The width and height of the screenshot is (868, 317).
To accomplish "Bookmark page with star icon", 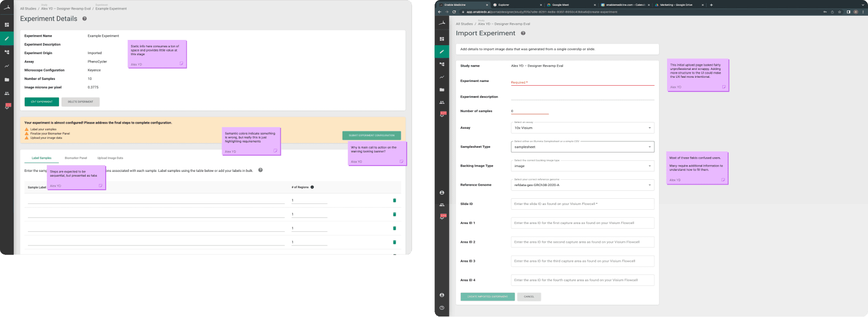I will click(840, 12).
